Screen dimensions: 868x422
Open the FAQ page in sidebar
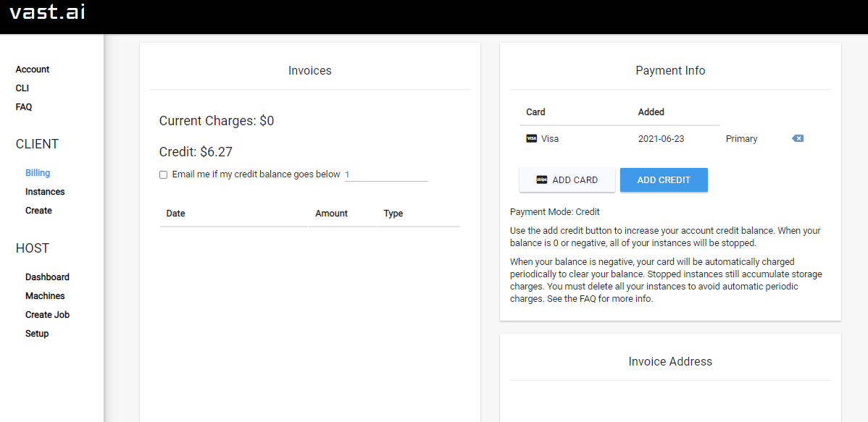click(x=24, y=107)
